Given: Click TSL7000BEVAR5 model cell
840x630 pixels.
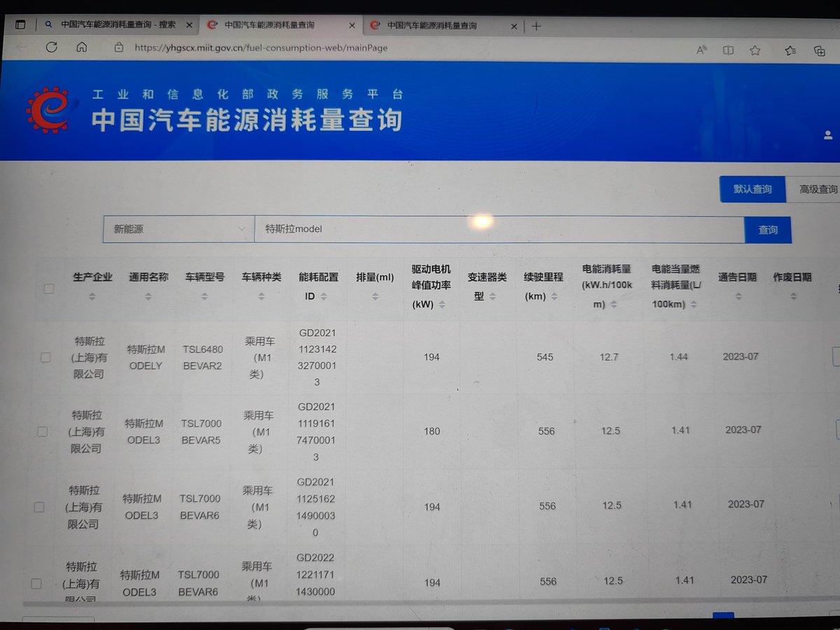Looking at the screenshot, I should [202, 431].
